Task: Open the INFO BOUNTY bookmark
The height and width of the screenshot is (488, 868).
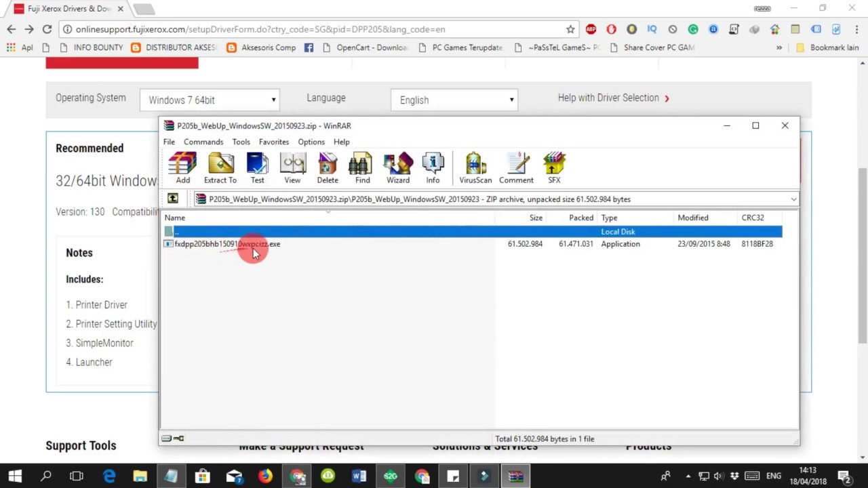Action: click(92, 47)
